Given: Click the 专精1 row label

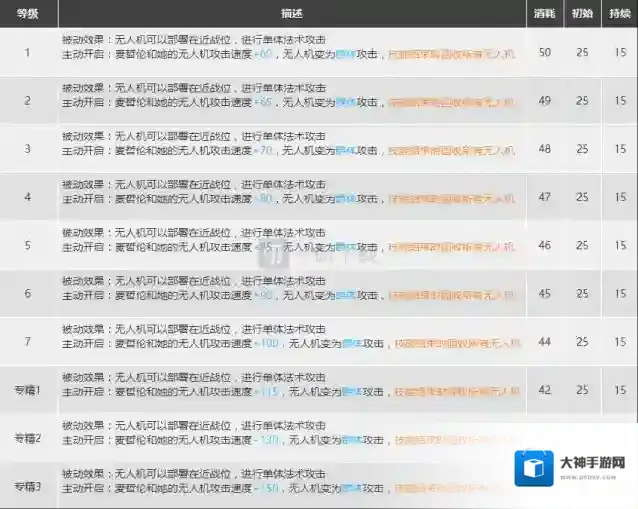Looking at the screenshot, I should point(28,390).
